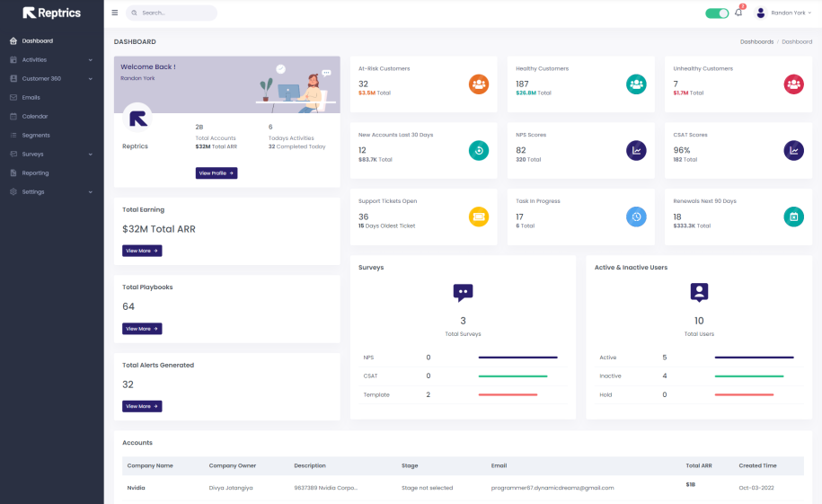
Task: Click the Support Tickets Open yellow icon
Action: (x=479, y=217)
